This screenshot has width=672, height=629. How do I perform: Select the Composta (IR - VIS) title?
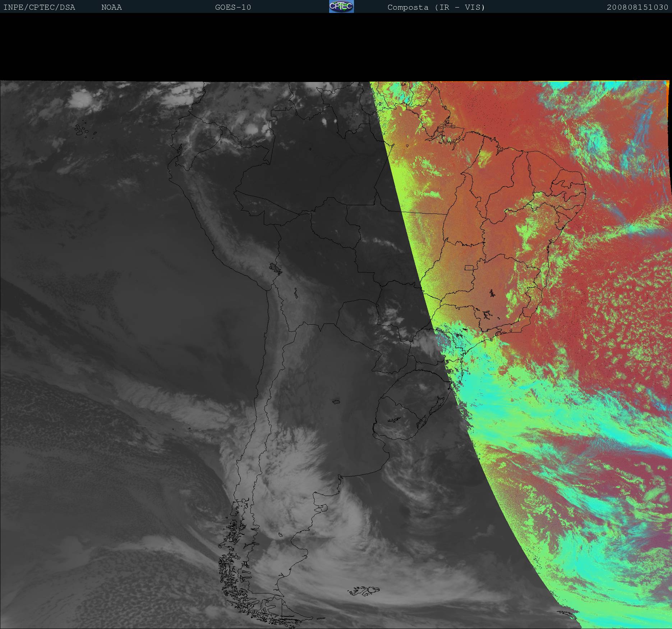pos(436,8)
